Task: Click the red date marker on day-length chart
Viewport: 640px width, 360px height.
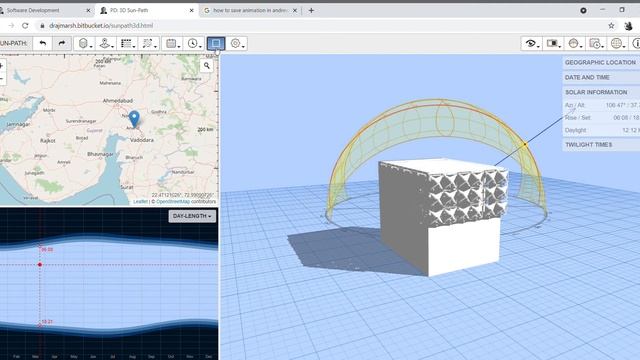Action: [x=40, y=264]
